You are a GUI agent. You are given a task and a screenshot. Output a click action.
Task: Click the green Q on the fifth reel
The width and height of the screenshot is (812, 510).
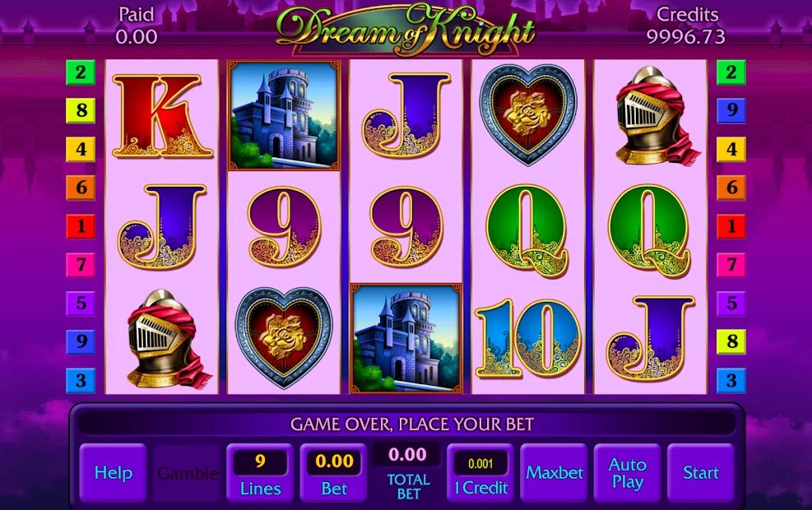649,231
